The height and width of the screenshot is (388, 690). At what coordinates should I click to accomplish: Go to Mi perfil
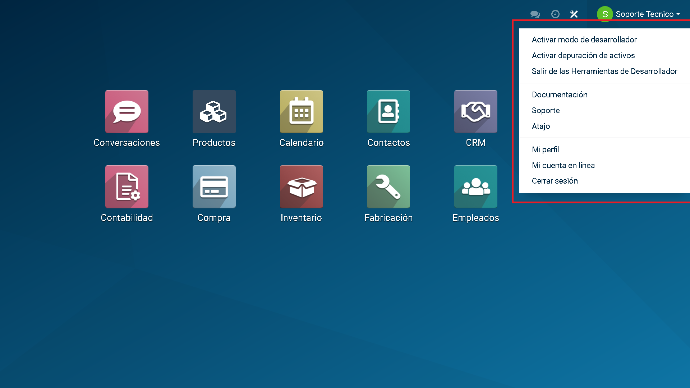tap(545, 150)
